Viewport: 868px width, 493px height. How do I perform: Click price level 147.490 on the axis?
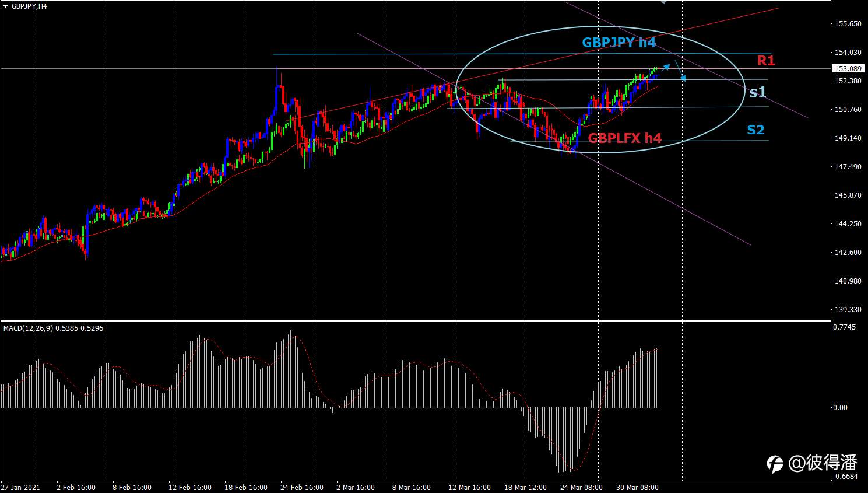(x=848, y=167)
